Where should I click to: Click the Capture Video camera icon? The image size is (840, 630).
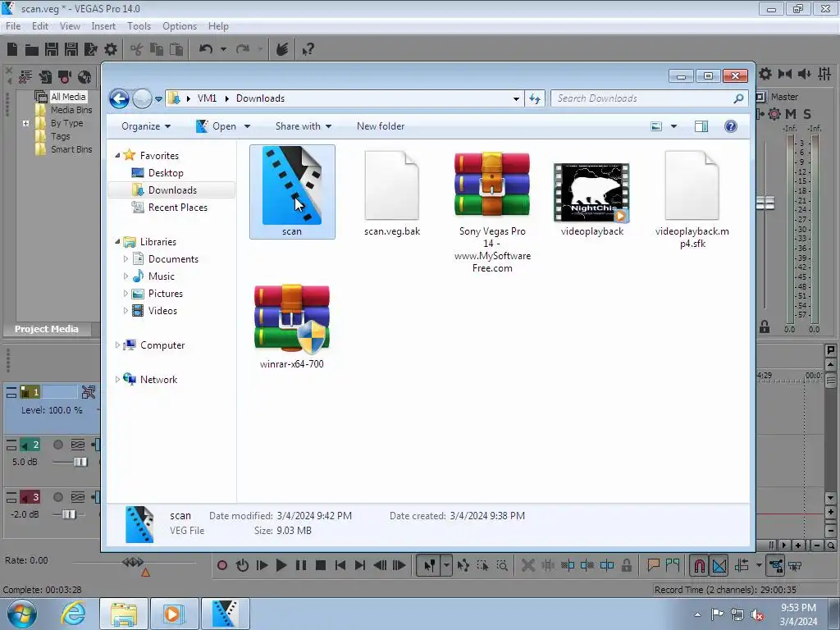(65, 77)
